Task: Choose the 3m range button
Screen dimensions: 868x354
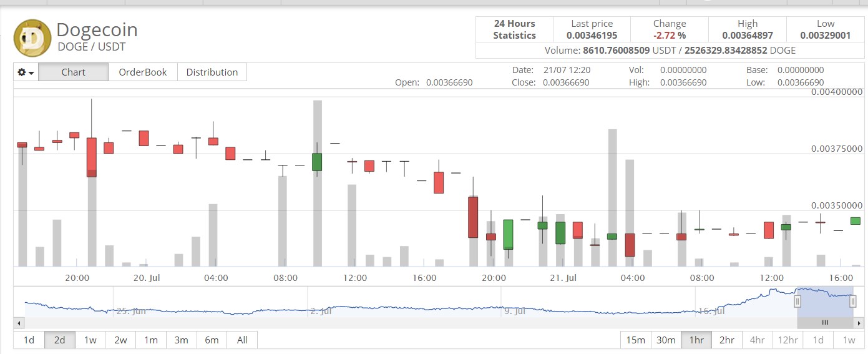Action: pyautogui.click(x=182, y=340)
